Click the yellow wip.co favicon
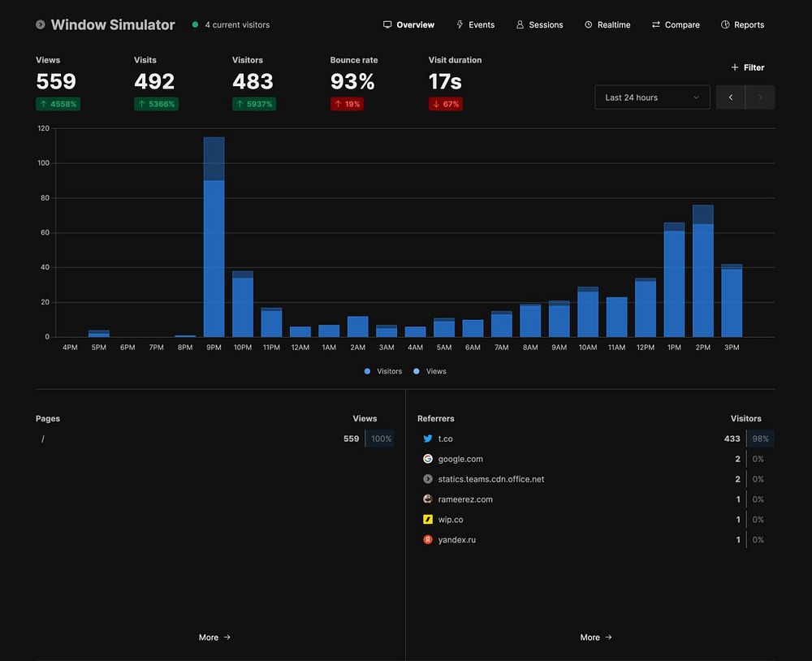 click(428, 520)
